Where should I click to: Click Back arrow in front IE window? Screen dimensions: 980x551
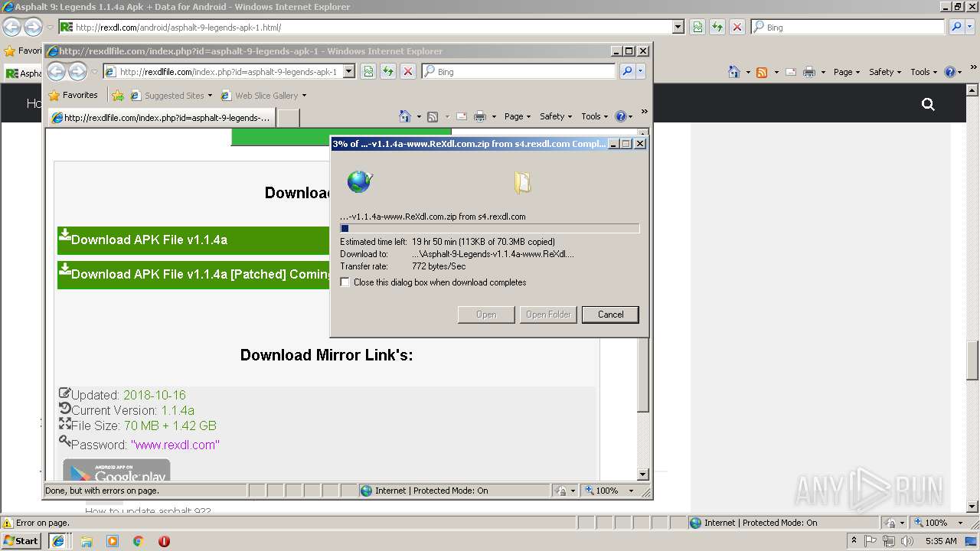pyautogui.click(x=57, y=72)
